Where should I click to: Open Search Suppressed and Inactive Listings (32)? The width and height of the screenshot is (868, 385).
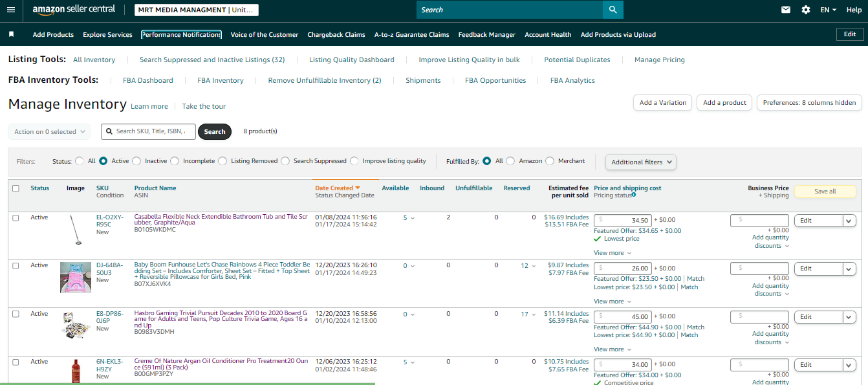tap(212, 60)
